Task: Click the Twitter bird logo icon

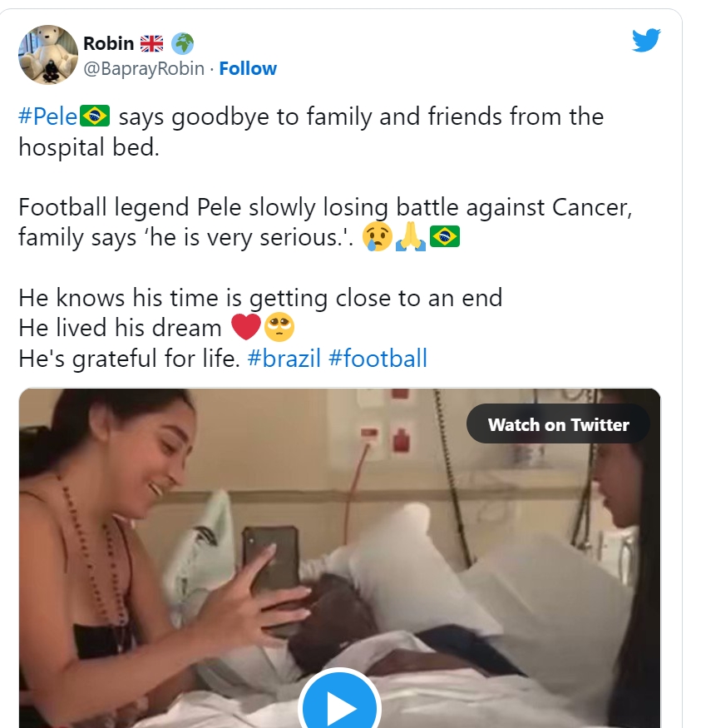Action: 645,40
